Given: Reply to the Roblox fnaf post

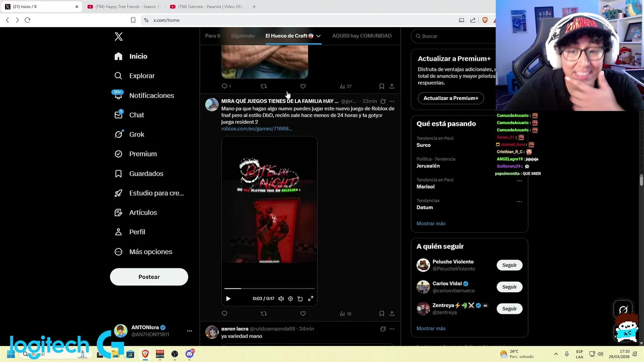Looking at the screenshot, I should click(224, 314).
